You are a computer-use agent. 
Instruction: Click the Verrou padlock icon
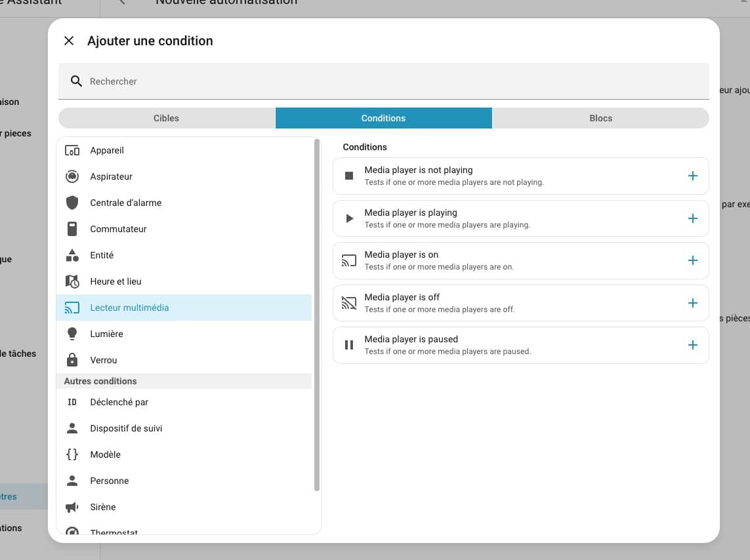click(72, 360)
